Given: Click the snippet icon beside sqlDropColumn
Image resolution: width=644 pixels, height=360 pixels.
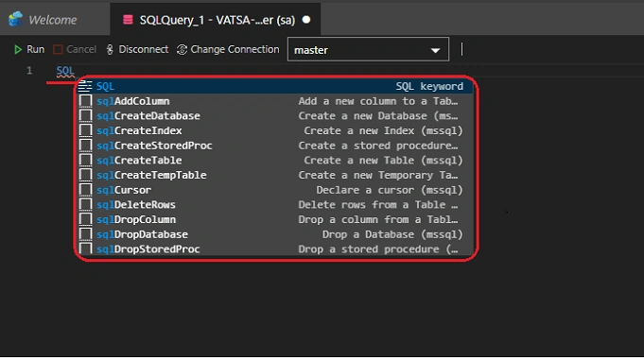Looking at the screenshot, I should [x=85, y=219].
